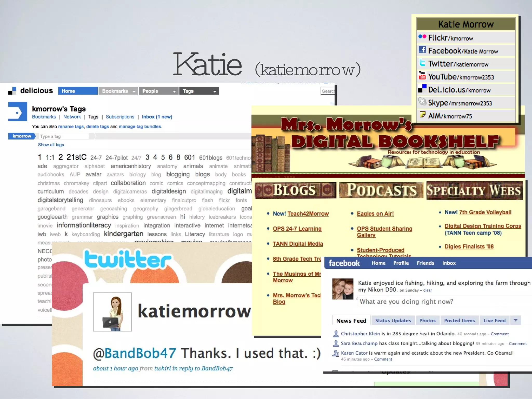The image size is (532, 399).
Task: Expand the Bookmarks dropdown arrow
Action: tap(134, 91)
